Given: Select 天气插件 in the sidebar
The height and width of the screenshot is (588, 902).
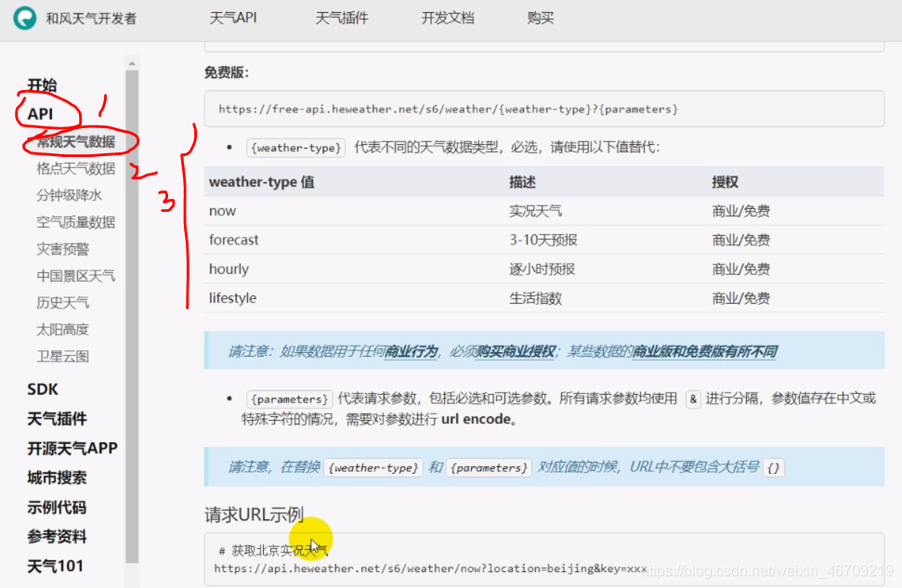Looking at the screenshot, I should coord(57,419).
